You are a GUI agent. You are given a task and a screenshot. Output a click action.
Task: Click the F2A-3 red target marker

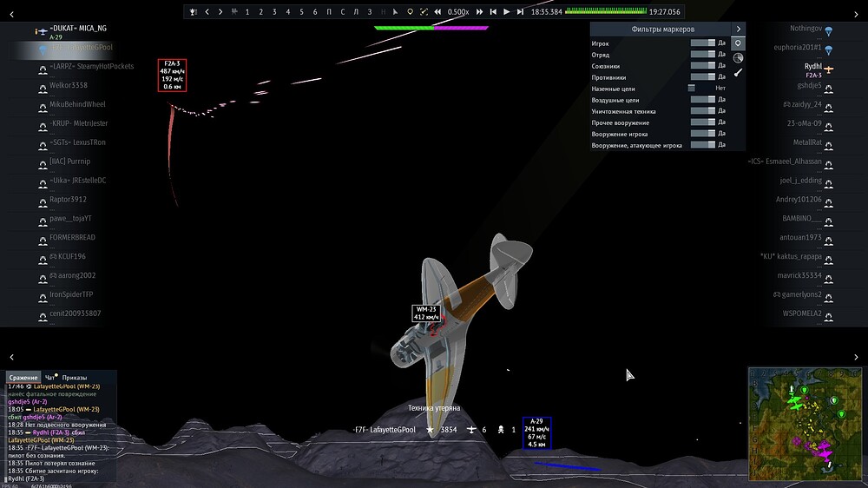tap(172, 75)
